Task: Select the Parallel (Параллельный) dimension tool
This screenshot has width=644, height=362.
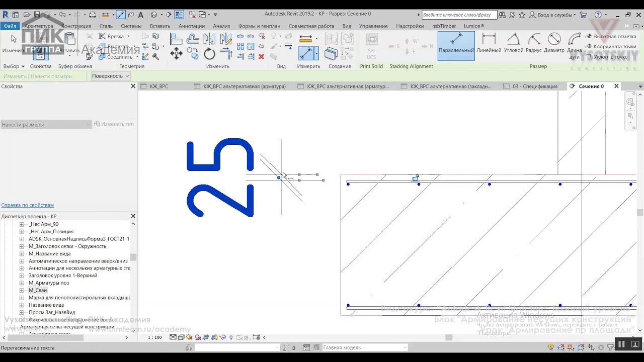Action: (456, 46)
